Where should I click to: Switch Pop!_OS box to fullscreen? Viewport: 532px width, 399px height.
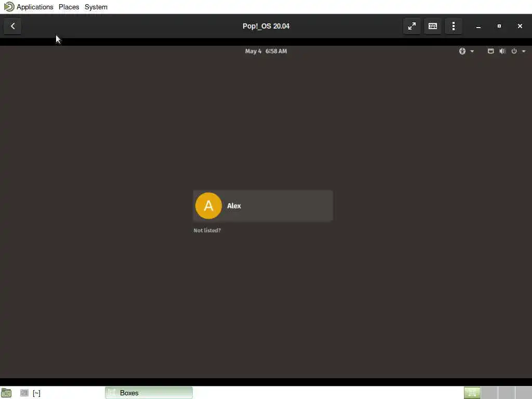point(412,26)
